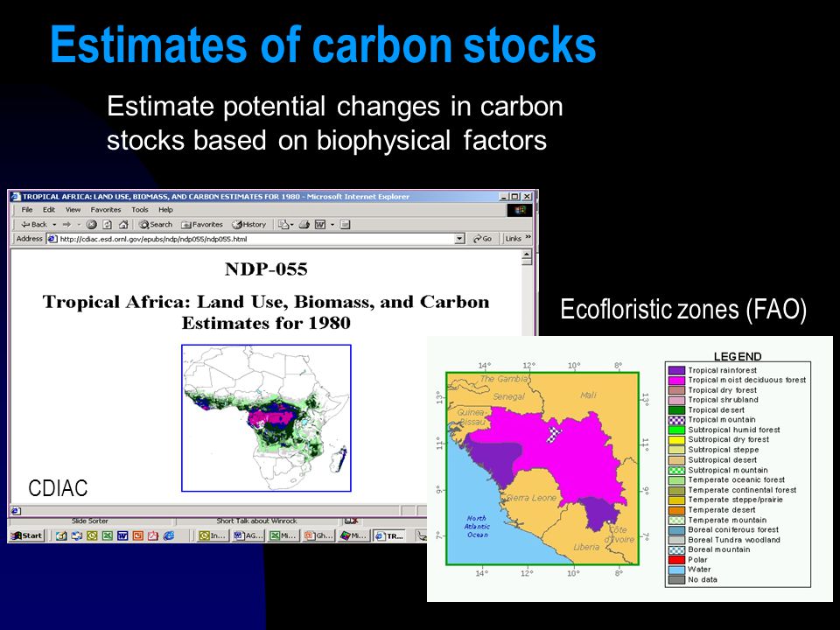Open the View menu
Screen dimensions: 840x630
(73, 210)
